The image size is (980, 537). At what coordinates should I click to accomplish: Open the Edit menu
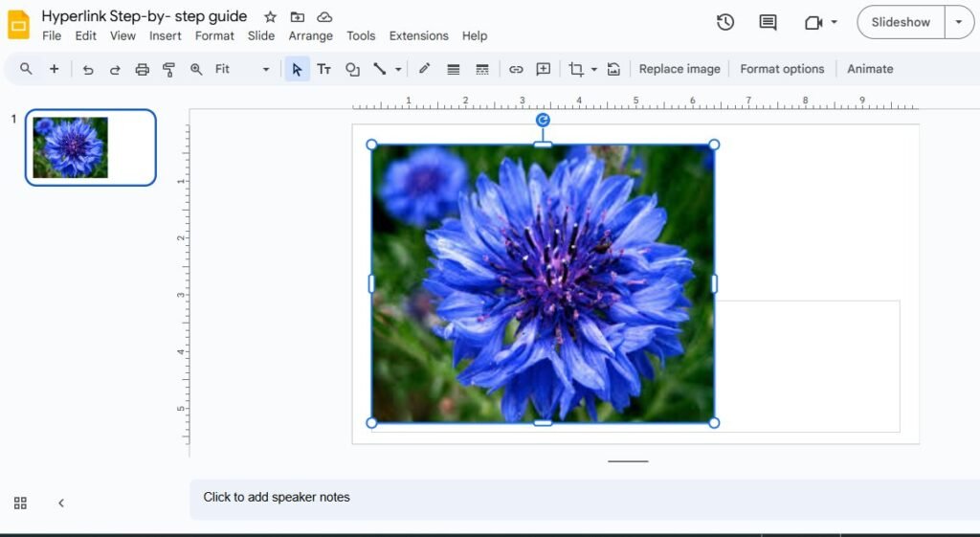(85, 35)
